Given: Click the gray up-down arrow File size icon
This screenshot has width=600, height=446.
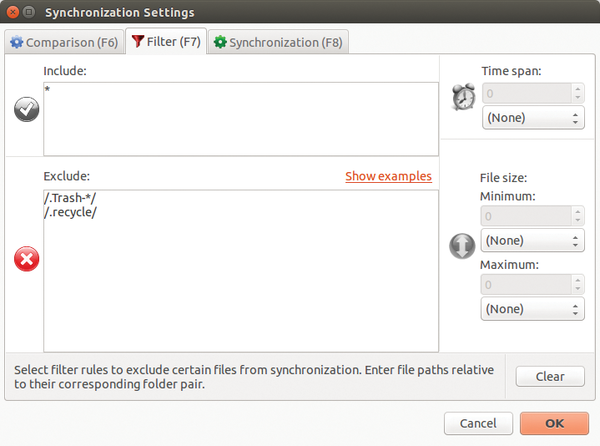Looking at the screenshot, I should pos(462,246).
